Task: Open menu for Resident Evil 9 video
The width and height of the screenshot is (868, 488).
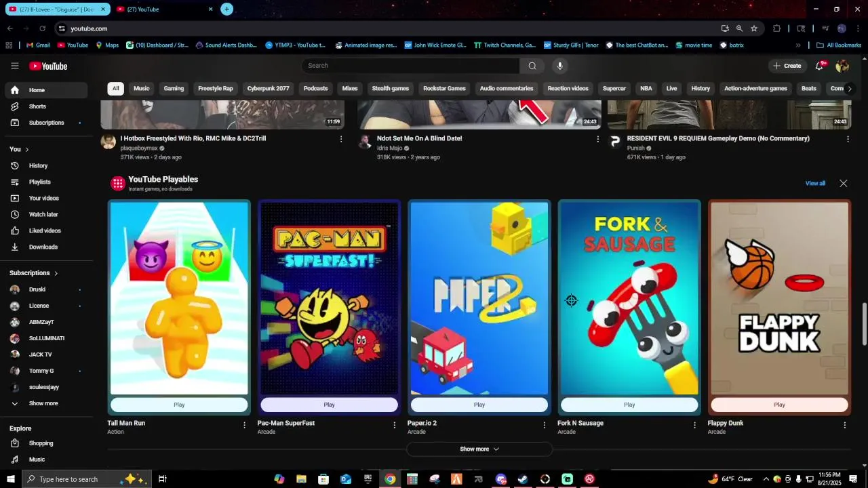Action: coord(848,139)
